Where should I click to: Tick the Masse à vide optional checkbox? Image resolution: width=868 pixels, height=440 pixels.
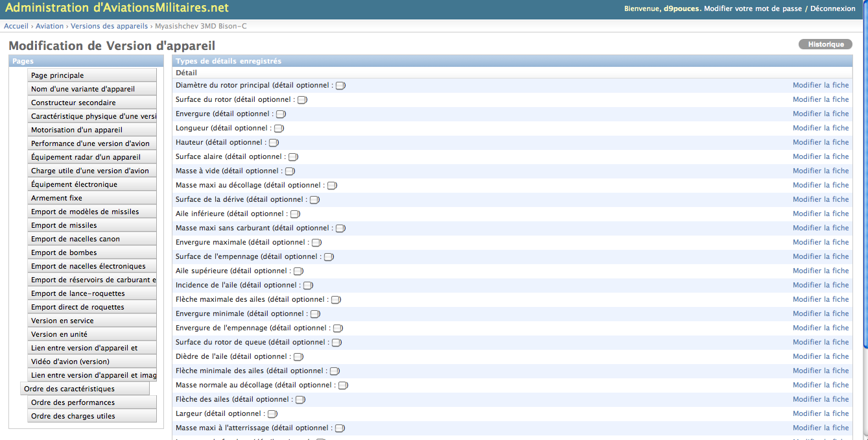coord(290,171)
